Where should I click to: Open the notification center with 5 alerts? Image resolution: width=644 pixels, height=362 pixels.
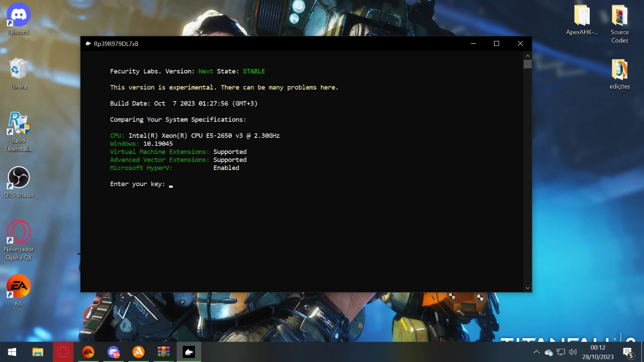coord(628,352)
